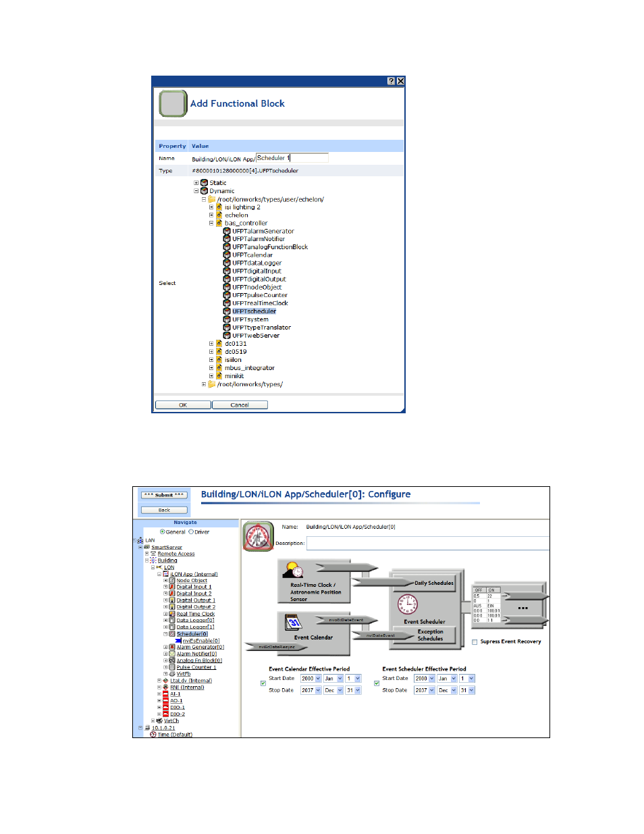Open the Node Object link
644x834 pixels.
[x=192, y=581]
